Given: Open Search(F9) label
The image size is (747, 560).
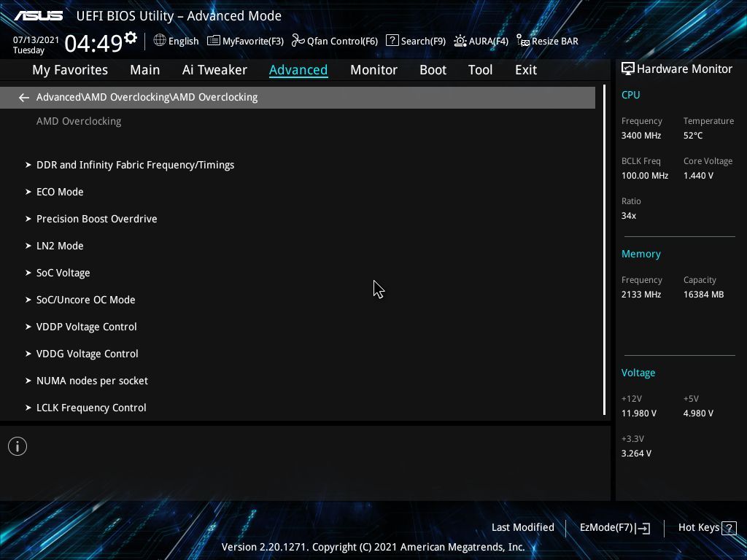Looking at the screenshot, I should (423, 42).
